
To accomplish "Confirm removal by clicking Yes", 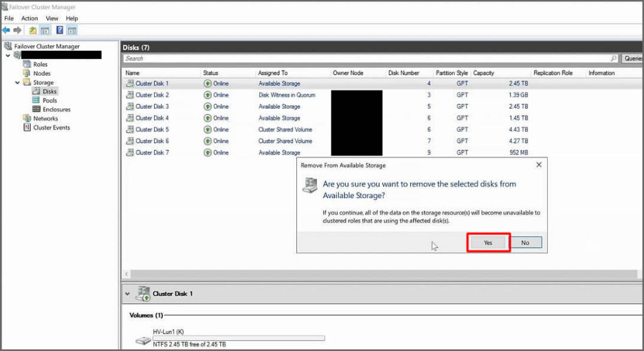I will [x=488, y=243].
